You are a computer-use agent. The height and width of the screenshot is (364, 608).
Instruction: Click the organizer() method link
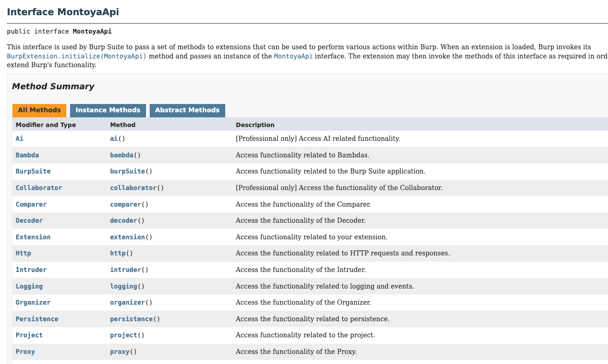click(128, 302)
